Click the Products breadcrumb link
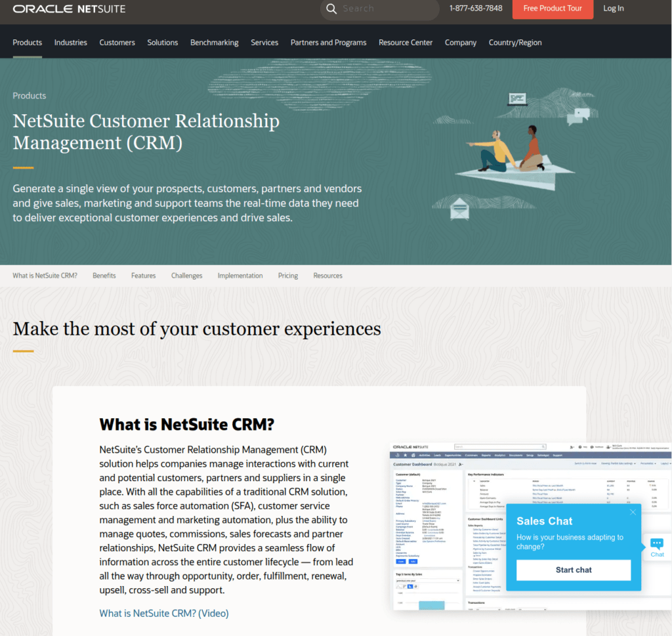The image size is (672, 636). pyautogui.click(x=29, y=96)
